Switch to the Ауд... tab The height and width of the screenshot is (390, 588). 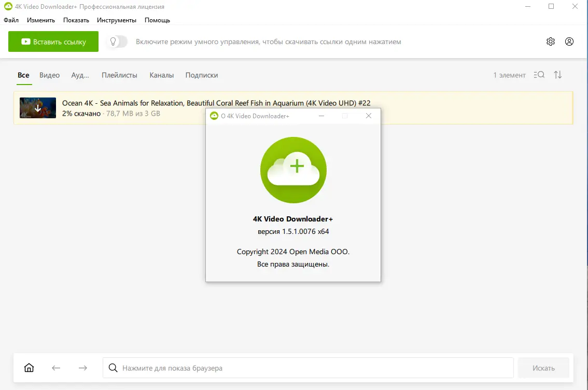[80, 75]
